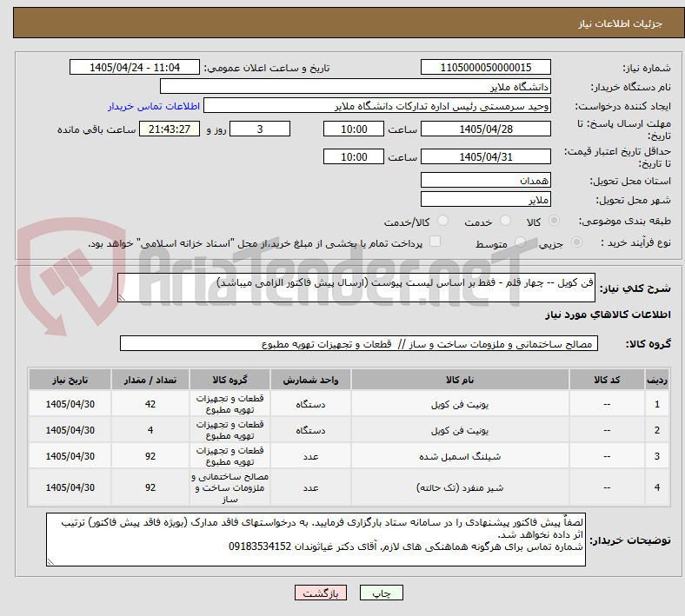The width and height of the screenshot is (685, 616).
Task: Click the استان محل تحویل field همدان
Action: click(x=485, y=181)
